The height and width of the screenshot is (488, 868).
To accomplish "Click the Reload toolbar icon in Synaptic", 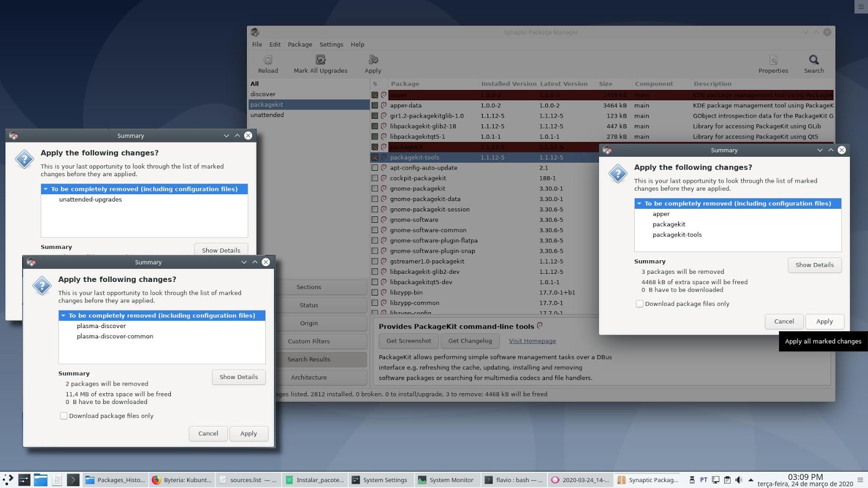I will point(268,60).
